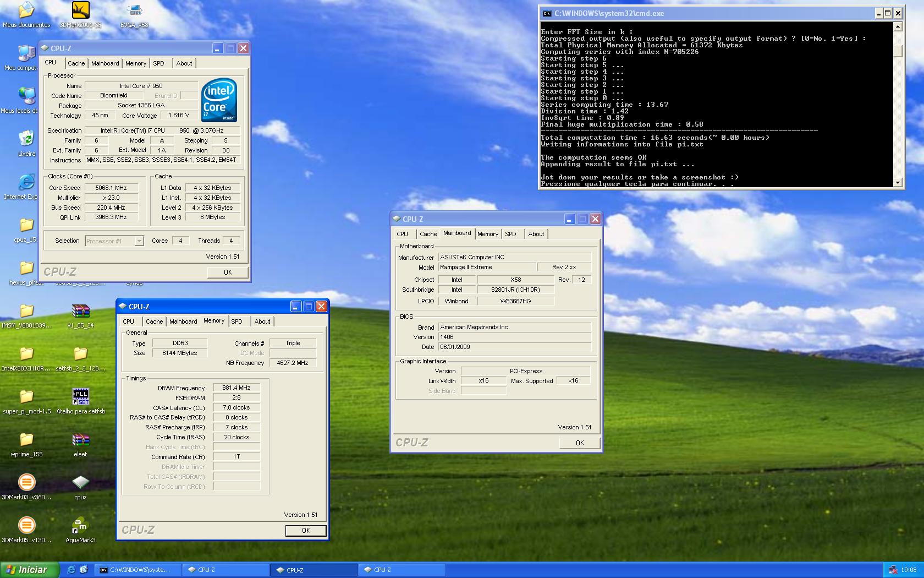Open the Iniciar start menu
Screen dimensions: 924x578
click(30, 570)
